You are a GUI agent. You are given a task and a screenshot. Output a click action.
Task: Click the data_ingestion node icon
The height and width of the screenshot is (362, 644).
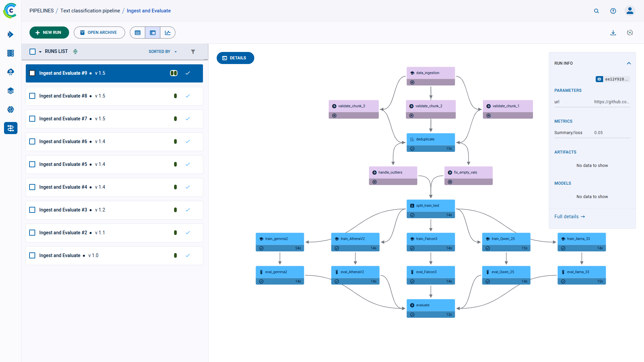coord(412,73)
